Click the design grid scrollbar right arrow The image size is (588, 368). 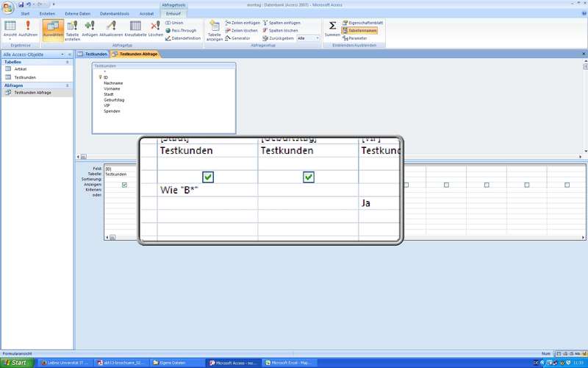[x=583, y=237]
